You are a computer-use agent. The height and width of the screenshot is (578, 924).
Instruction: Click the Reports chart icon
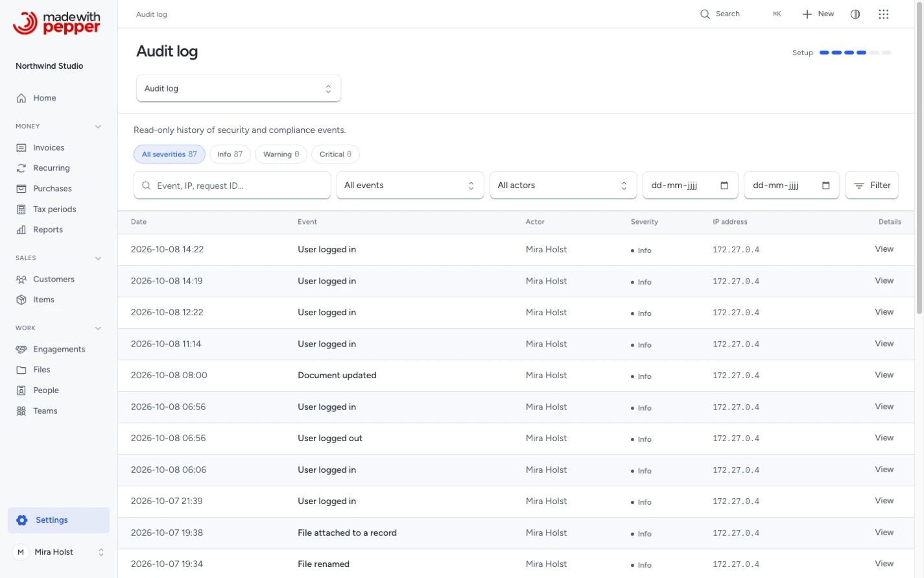pyautogui.click(x=21, y=230)
